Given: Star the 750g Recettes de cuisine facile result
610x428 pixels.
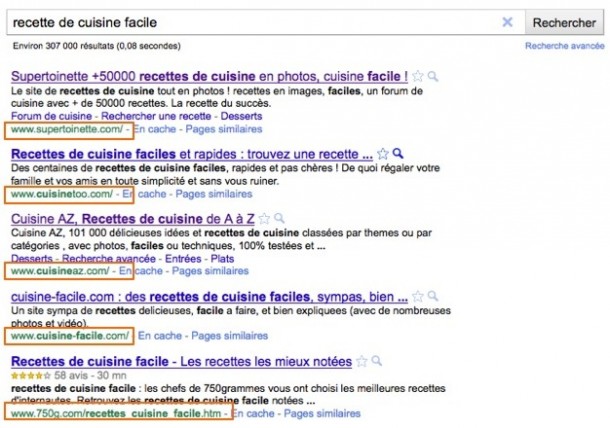Looking at the screenshot, I should coord(362,361).
